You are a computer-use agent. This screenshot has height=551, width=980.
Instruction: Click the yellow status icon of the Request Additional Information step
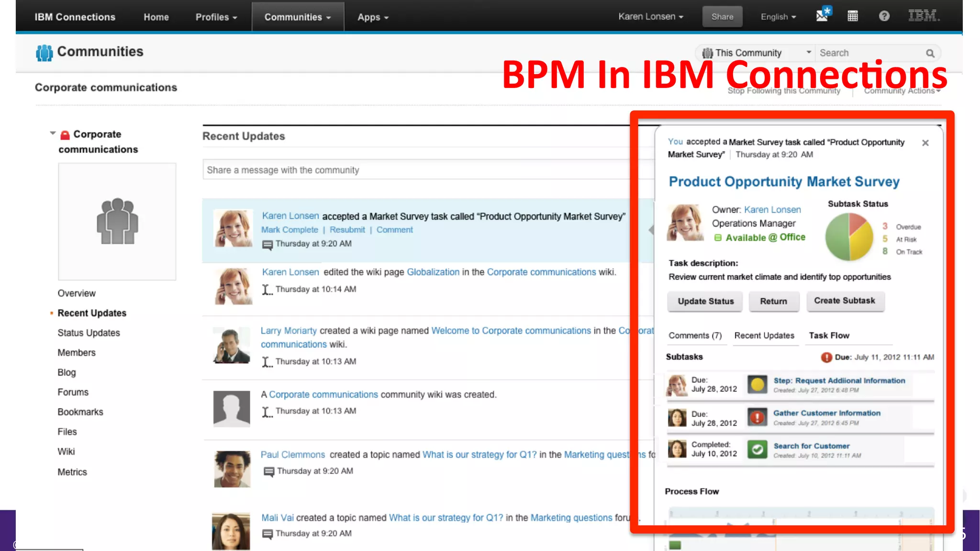(757, 384)
